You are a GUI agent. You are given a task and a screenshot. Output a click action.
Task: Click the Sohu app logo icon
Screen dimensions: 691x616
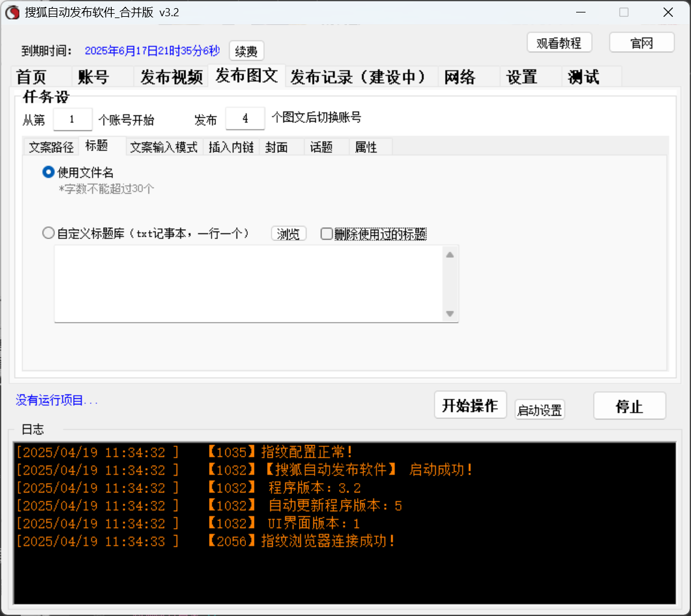12,12
